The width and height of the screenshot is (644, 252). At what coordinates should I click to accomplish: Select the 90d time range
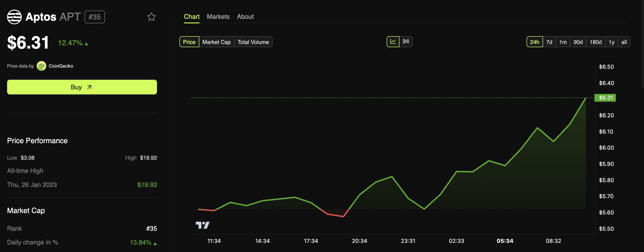point(578,42)
